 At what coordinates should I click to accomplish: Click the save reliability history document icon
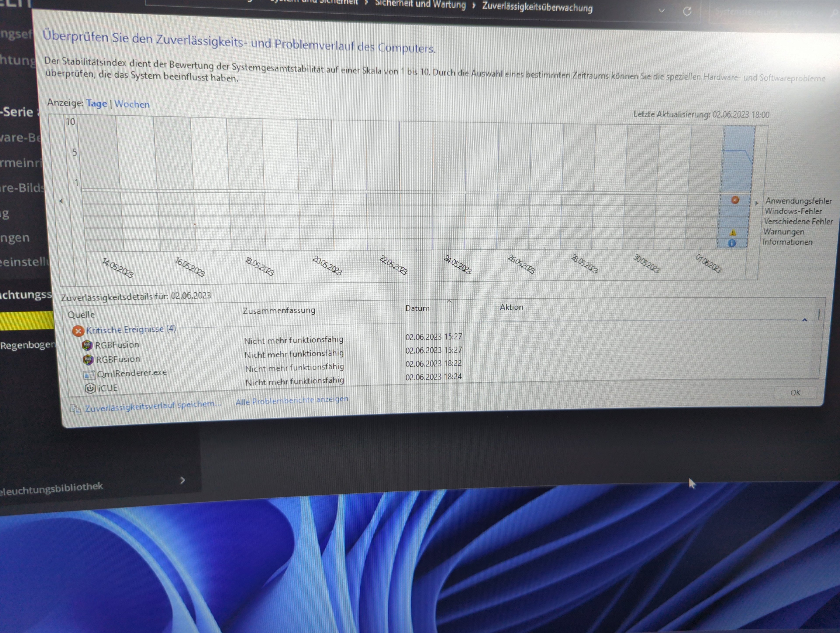75,409
